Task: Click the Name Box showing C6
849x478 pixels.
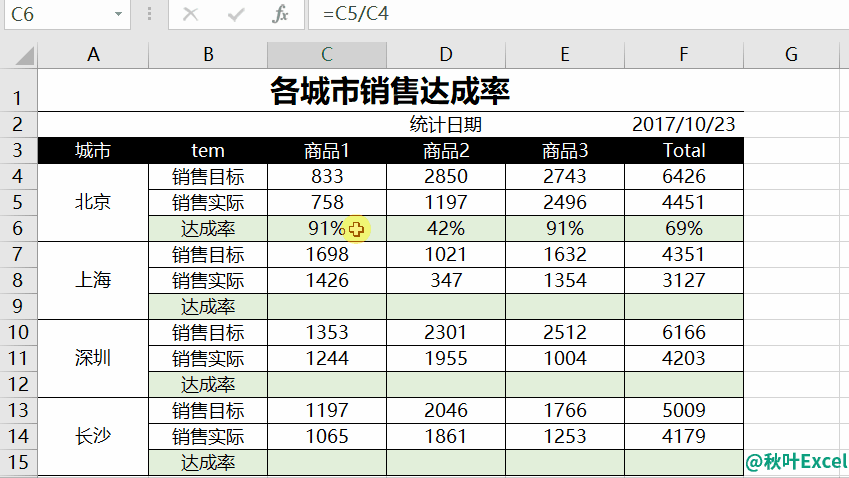Action: coord(68,14)
